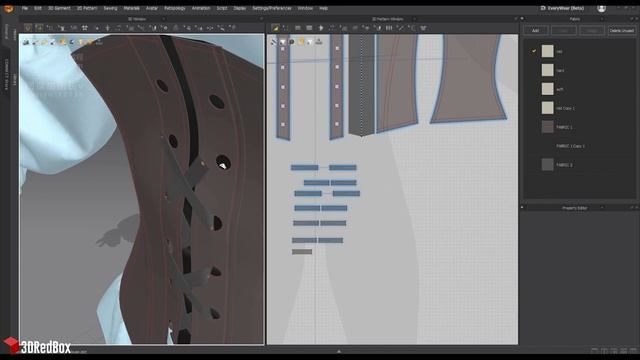Viewport: 640px width, 360px height.
Task: Activate the highlighted Edit Pattern tool in 2D toolbar
Action: [275, 28]
